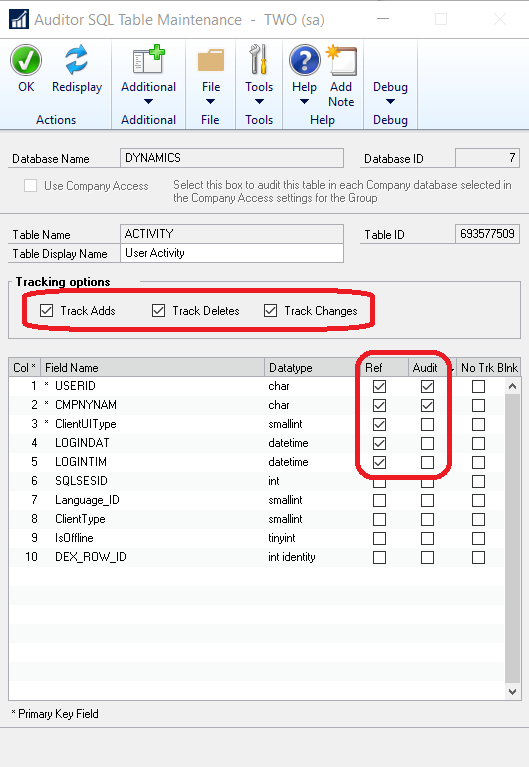Screen dimensions: 529x767
Task: Open the Tools dropdown arrow
Action: pos(259,102)
